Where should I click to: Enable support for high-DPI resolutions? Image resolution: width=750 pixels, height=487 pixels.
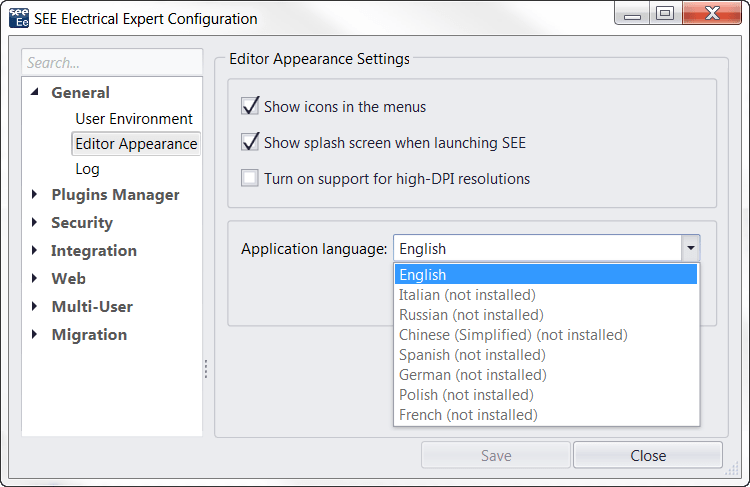point(250,179)
